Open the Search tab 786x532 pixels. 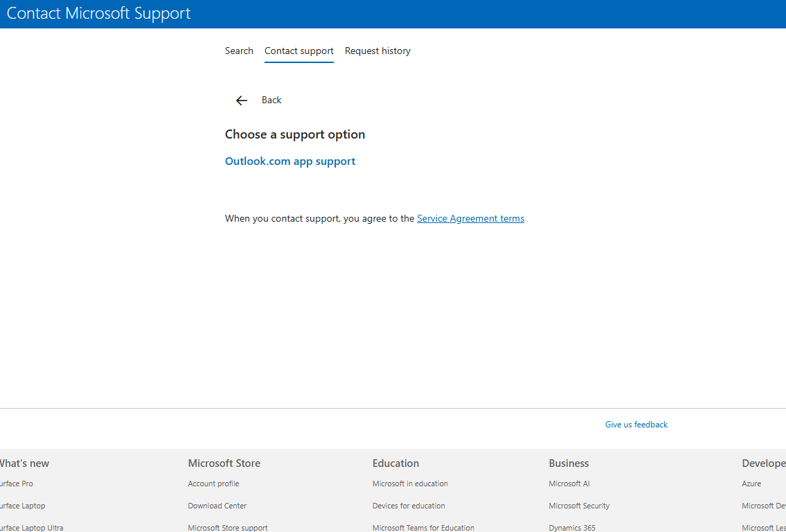(x=239, y=51)
